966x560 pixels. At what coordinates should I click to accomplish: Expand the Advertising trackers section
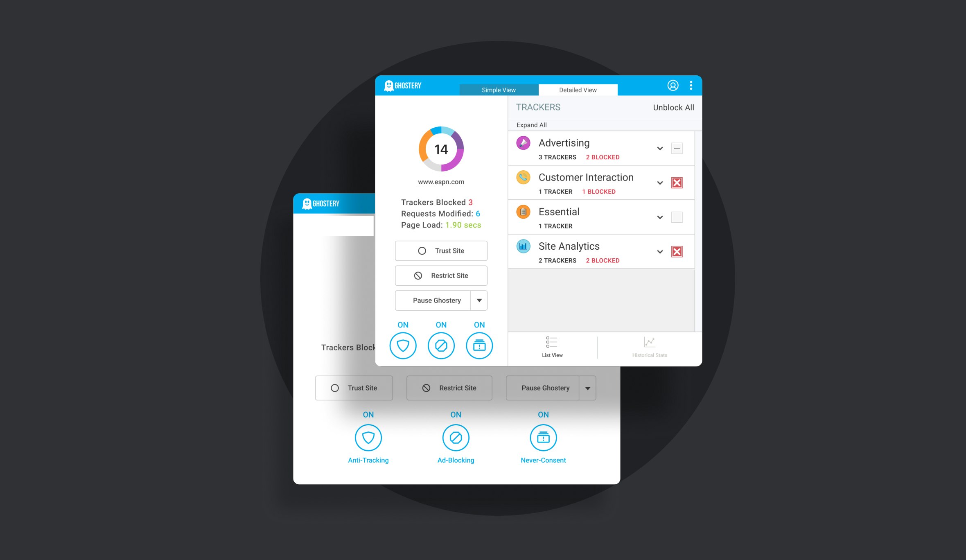click(659, 148)
